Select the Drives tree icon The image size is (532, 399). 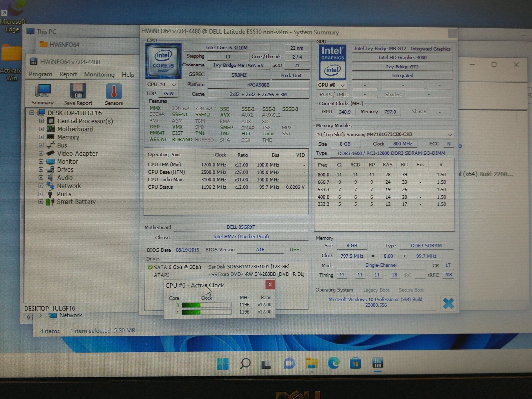[x=51, y=169]
